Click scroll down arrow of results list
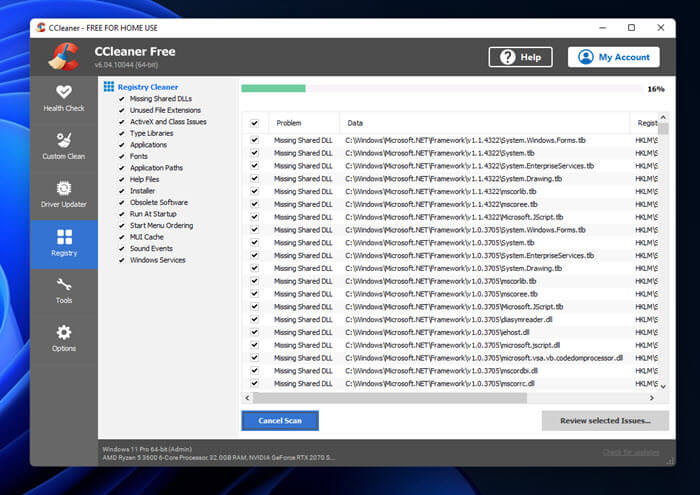Viewport: 700px width, 495px height. [x=663, y=387]
